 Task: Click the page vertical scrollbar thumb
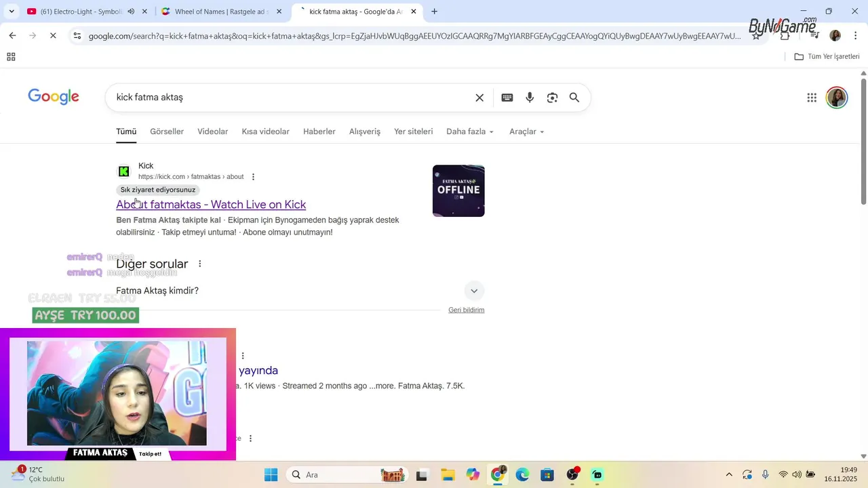click(x=863, y=140)
